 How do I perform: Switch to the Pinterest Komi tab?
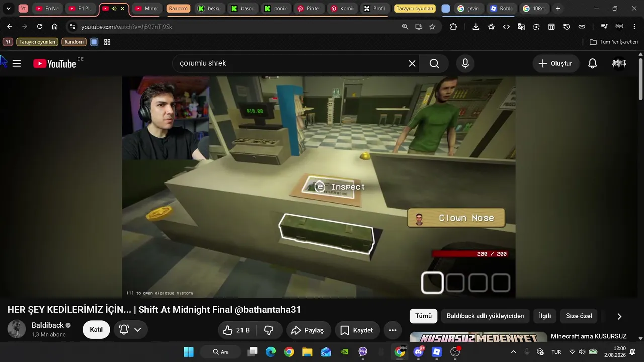click(342, 9)
